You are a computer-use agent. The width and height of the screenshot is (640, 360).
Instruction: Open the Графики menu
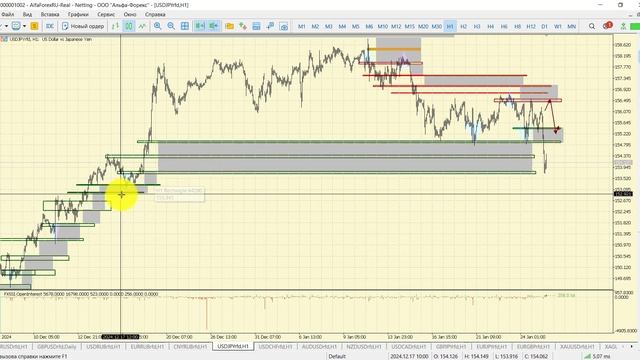tap(78, 14)
